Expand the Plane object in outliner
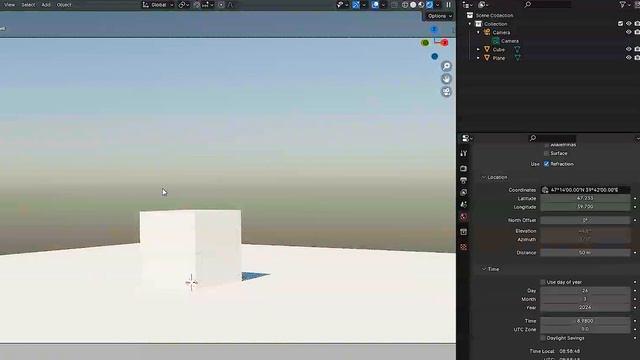The width and height of the screenshot is (640, 360). coord(478,58)
